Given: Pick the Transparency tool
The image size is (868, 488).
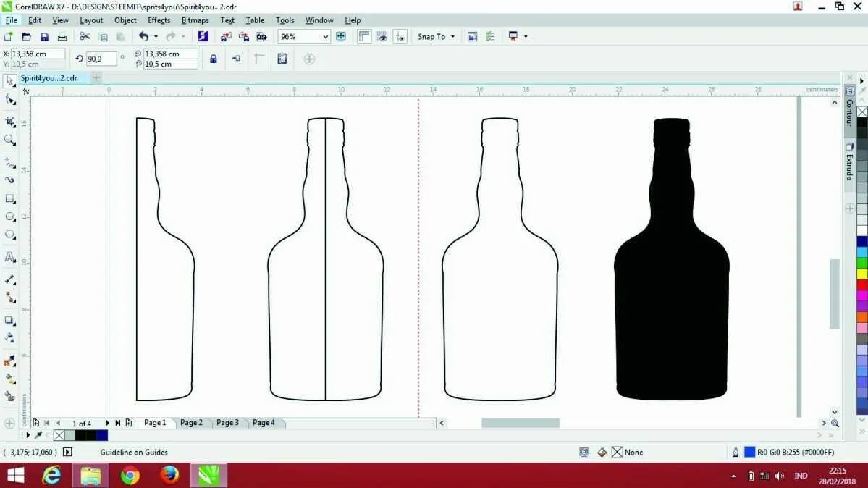Looking at the screenshot, I should click(10, 338).
